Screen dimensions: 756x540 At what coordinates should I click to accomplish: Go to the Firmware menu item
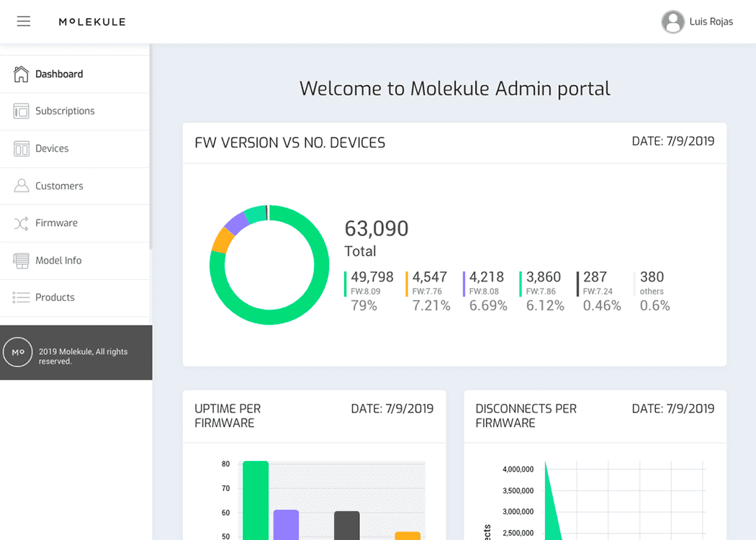(75, 223)
